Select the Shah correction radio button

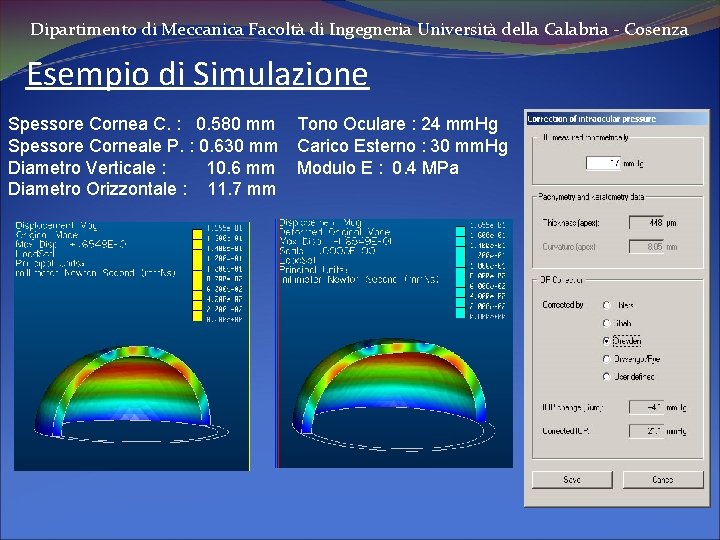click(607, 323)
